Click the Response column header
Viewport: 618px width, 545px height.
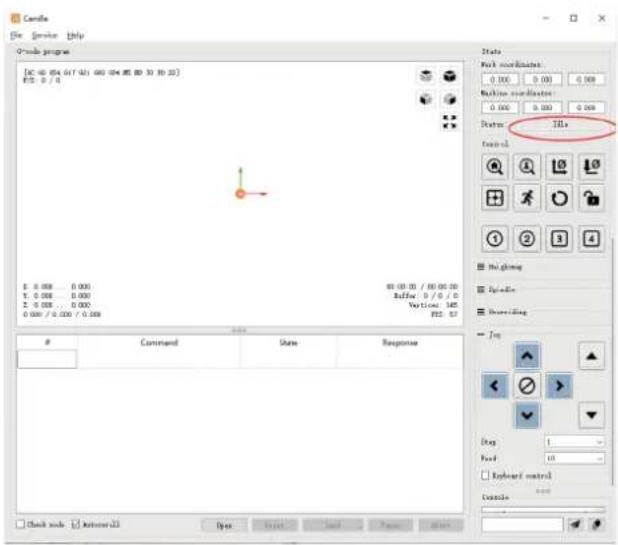(x=400, y=342)
